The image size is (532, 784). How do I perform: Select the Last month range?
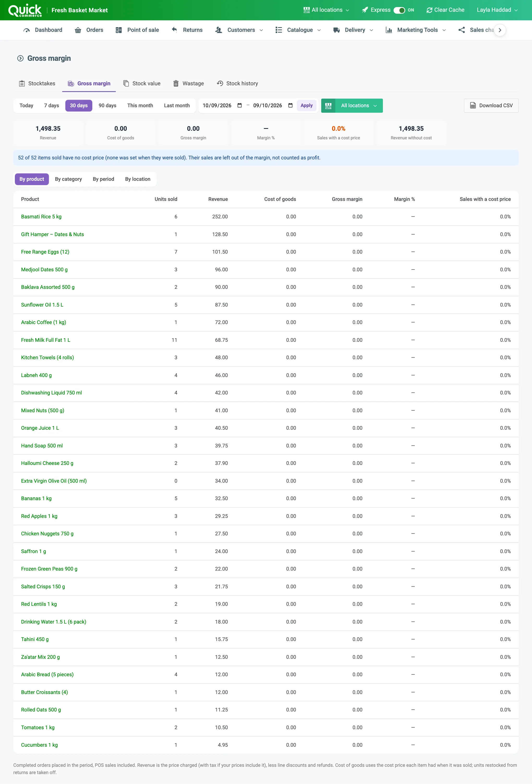pyautogui.click(x=177, y=106)
